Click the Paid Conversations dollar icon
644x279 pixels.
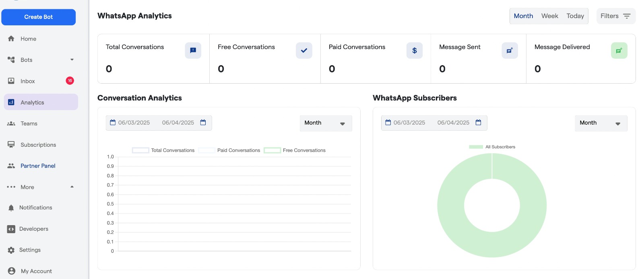415,50
